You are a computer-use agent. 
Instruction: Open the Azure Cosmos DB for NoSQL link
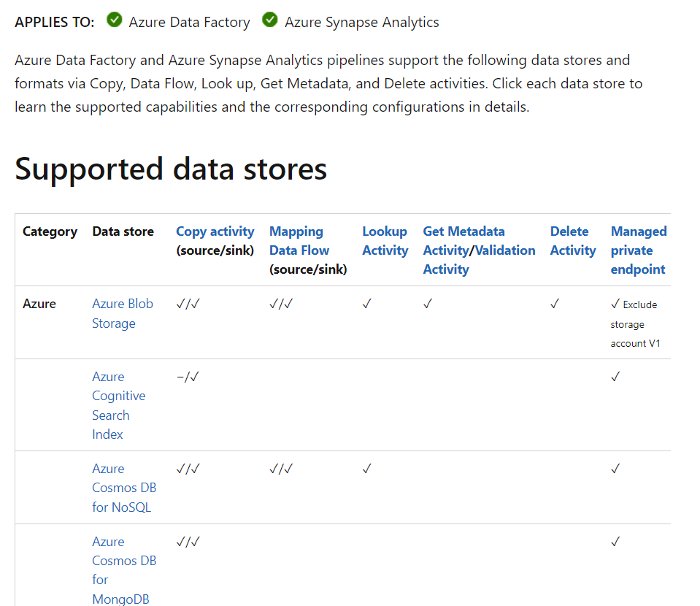124,488
